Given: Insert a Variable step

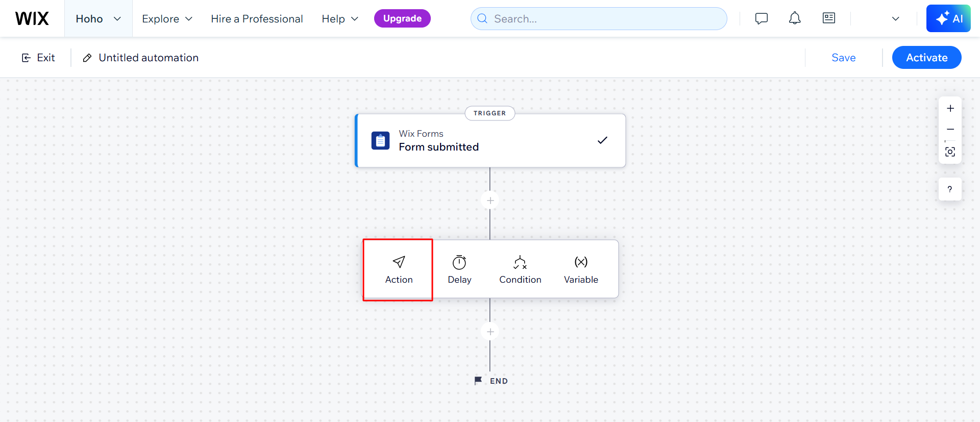Looking at the screenshot, I should coord(581,269).
